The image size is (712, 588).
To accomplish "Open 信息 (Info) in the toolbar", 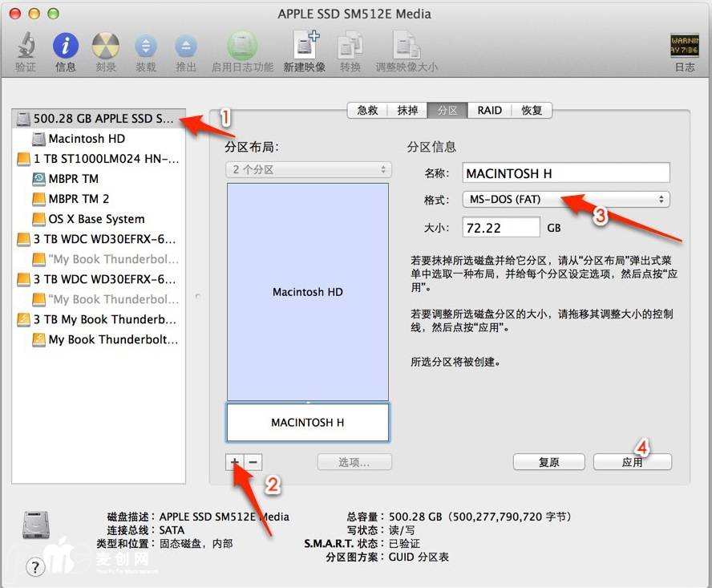I will tap(66, 47).
